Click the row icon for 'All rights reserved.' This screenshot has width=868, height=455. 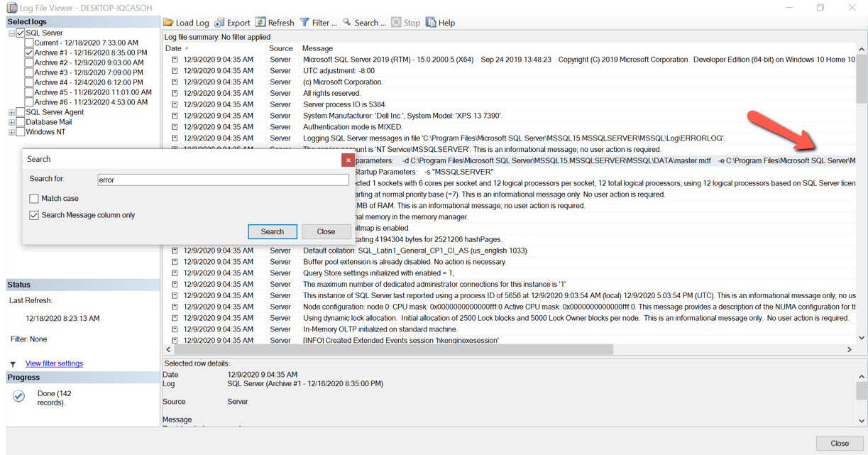click(175, 93)
